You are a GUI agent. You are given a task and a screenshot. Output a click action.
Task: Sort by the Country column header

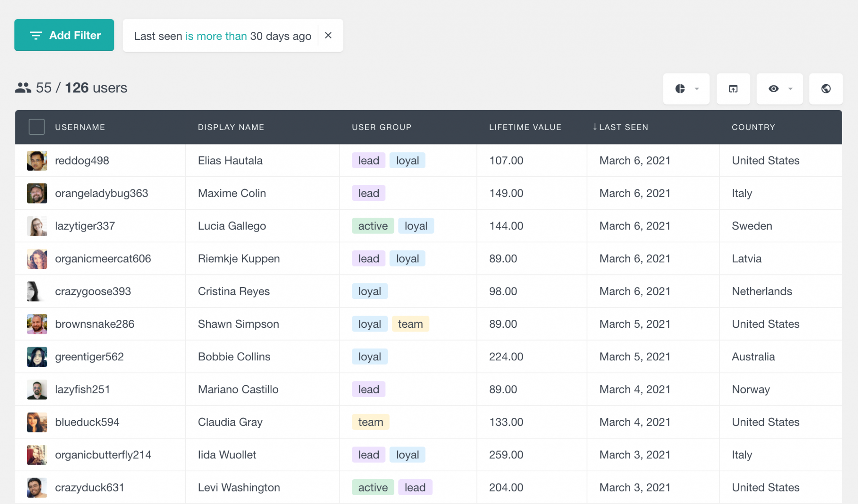pyautogui.click(x=753, y=127)
